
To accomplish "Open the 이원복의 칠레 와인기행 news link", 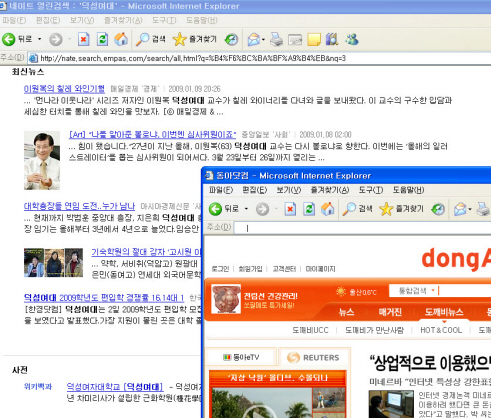I will point(64,89).
